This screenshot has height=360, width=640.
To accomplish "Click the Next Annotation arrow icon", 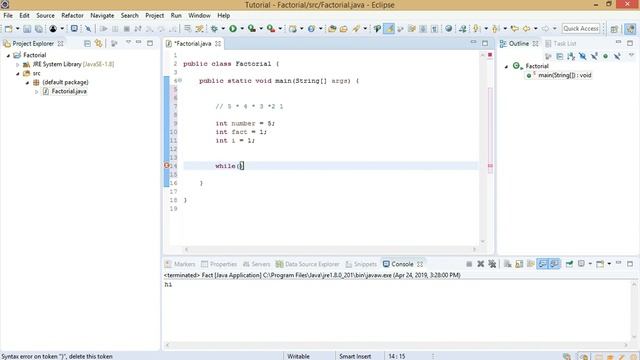I will point(476,29).
